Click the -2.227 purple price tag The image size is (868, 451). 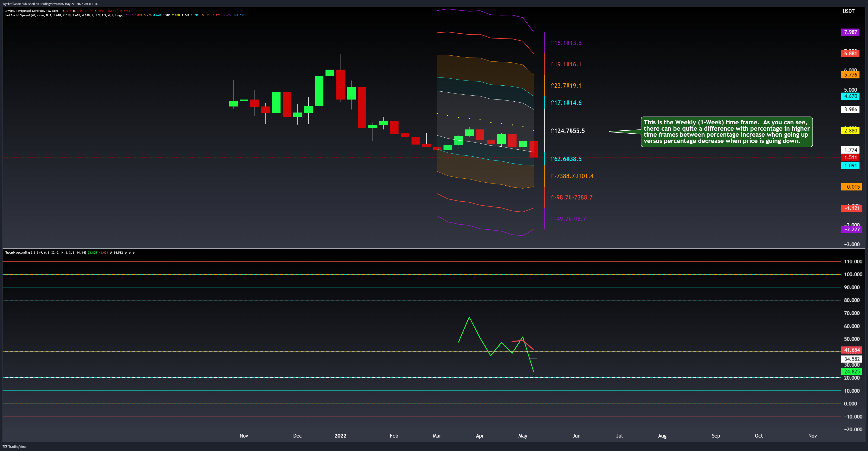[851, 229]
